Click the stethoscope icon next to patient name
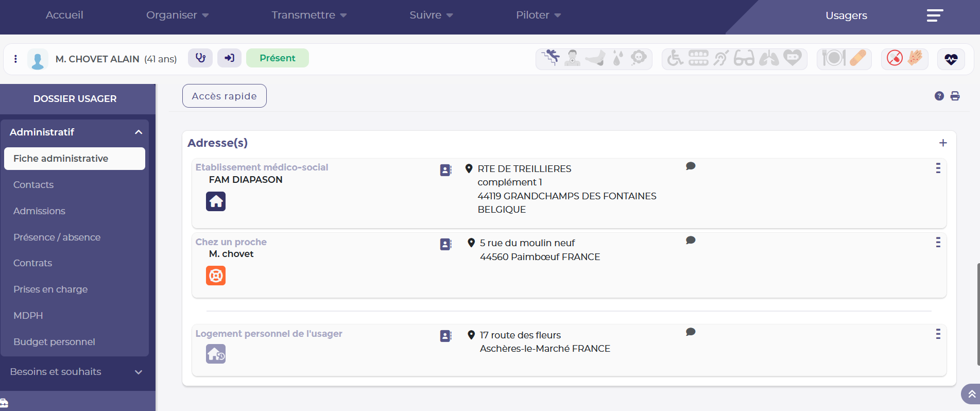The image size is (980, 411). (x=200, y=58)
